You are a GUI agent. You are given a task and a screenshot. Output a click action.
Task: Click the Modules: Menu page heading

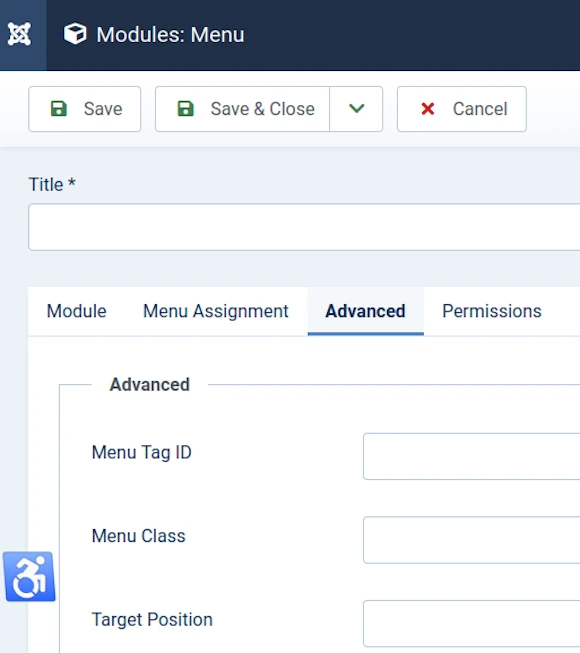tap(170, 35)
